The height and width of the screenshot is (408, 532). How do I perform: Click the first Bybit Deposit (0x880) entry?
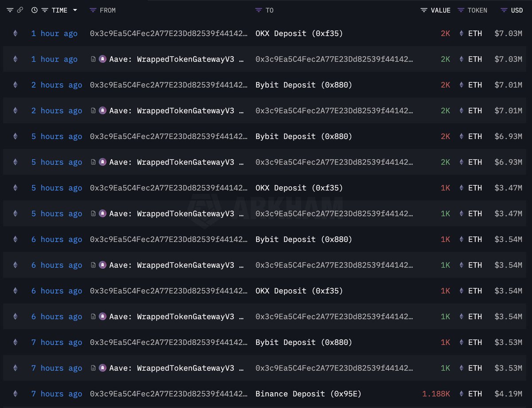click(x=304, y=85)
